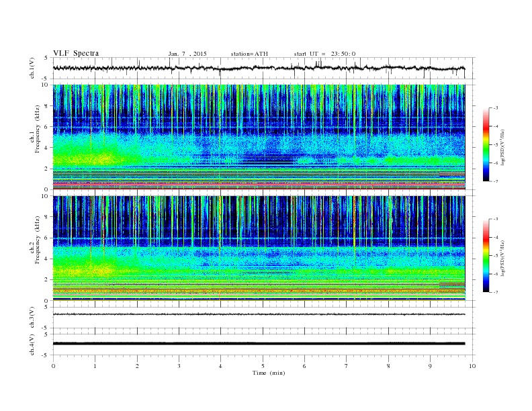This screenshot has height=411, width=532.
Task: Click the "station=ATH" header label
Action: pos(249,54)
